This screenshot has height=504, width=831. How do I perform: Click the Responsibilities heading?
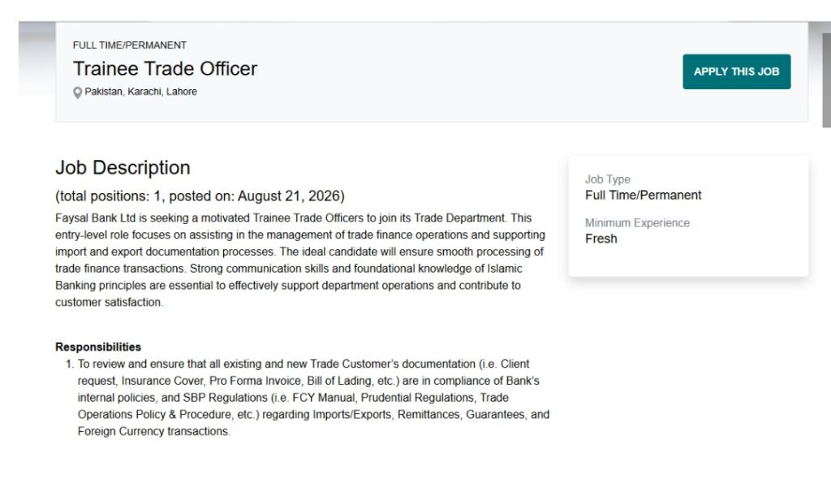pyautogui.click(x=98, y=347)
